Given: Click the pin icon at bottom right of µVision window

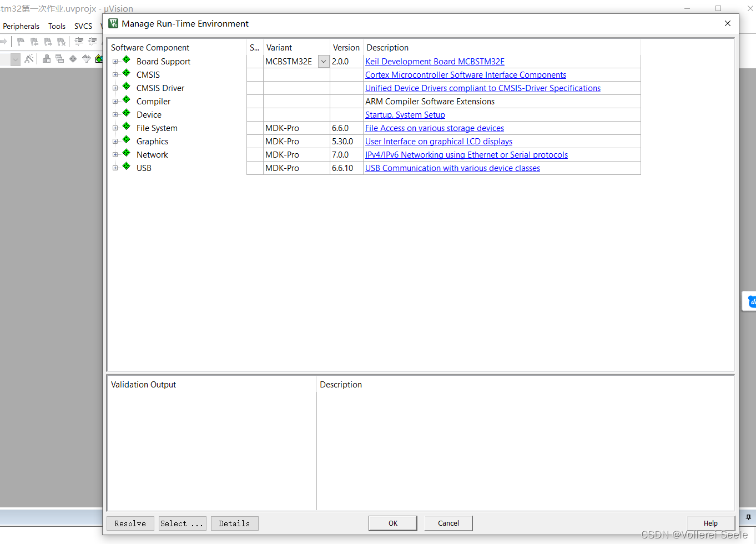Looking at the screenshot, I should (748, 517).
